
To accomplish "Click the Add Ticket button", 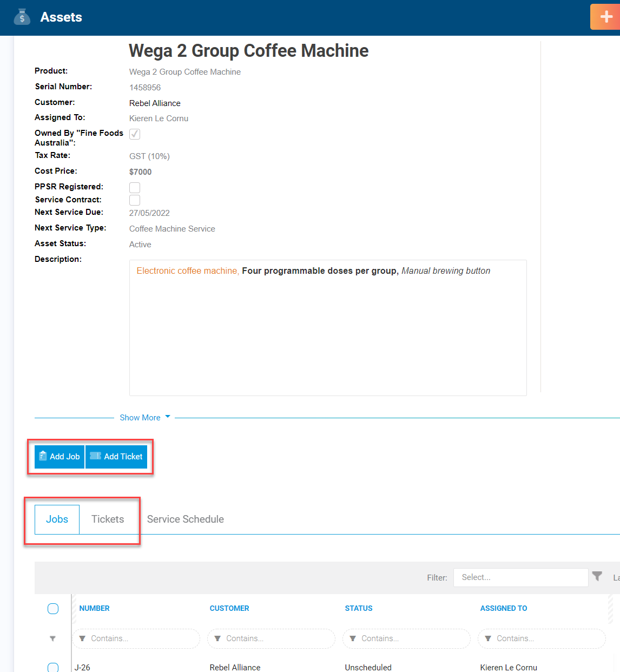I will click(x=116, y=457).
